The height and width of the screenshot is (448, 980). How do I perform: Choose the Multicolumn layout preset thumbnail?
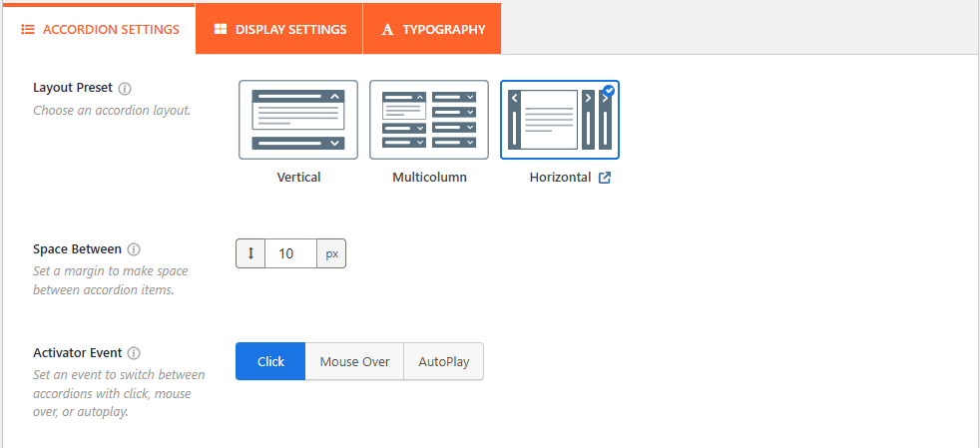click(x=429, y=120)
